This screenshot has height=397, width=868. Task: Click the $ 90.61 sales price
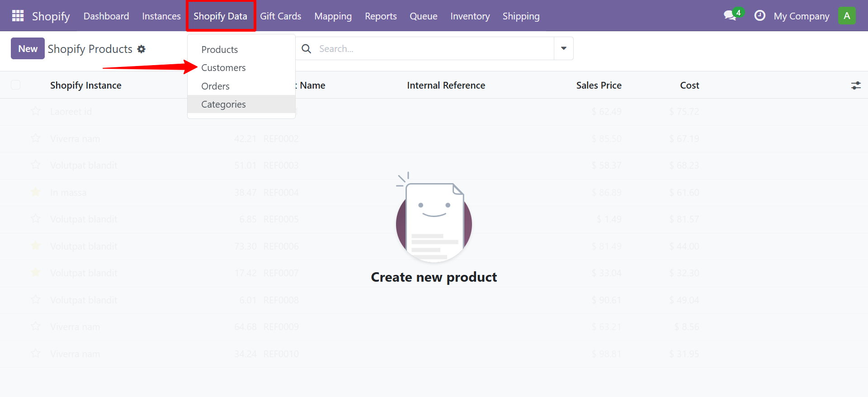tap(607, 300)
